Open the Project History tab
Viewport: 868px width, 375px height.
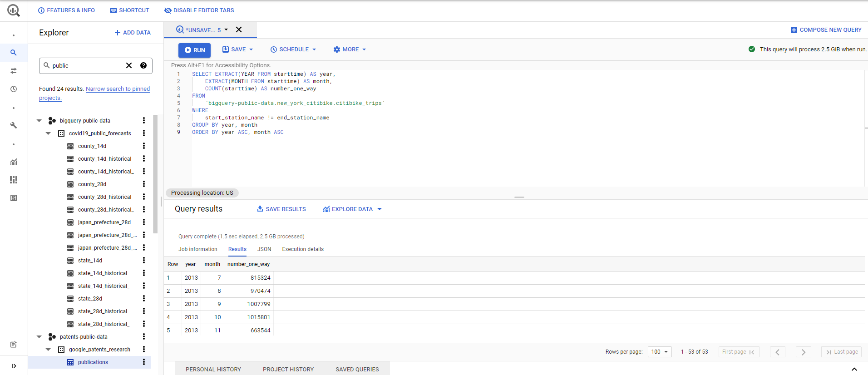(288, 369)
